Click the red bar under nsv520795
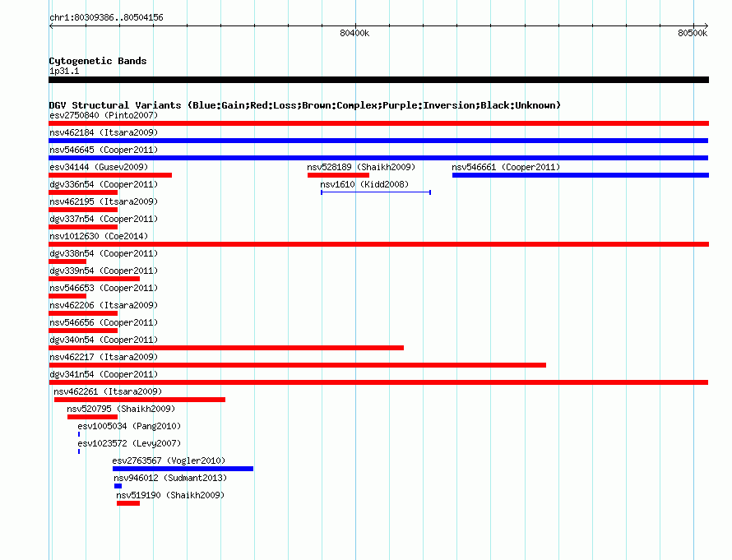Viewport: 732px width, 560px height. point(92,417)
